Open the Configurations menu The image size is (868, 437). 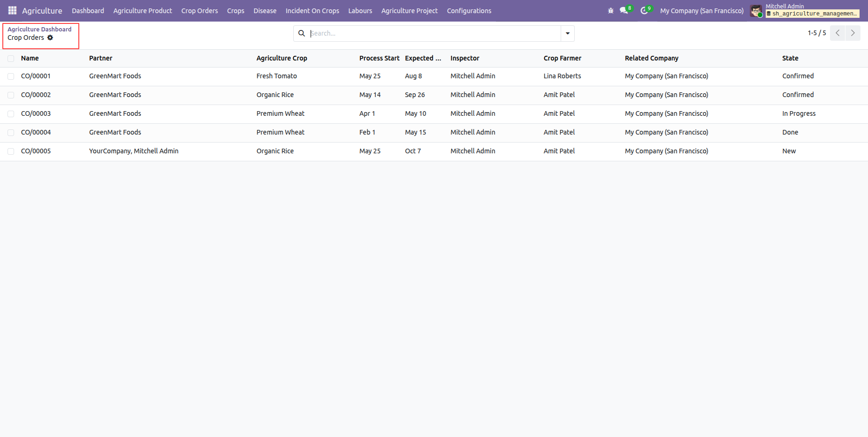pyautogui.click(x=469, y=11)
